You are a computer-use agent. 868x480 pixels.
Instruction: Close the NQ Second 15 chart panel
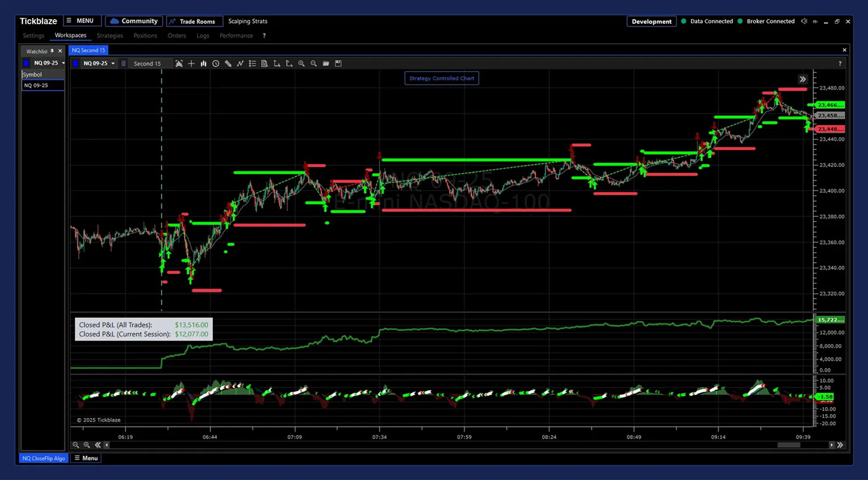844,50
